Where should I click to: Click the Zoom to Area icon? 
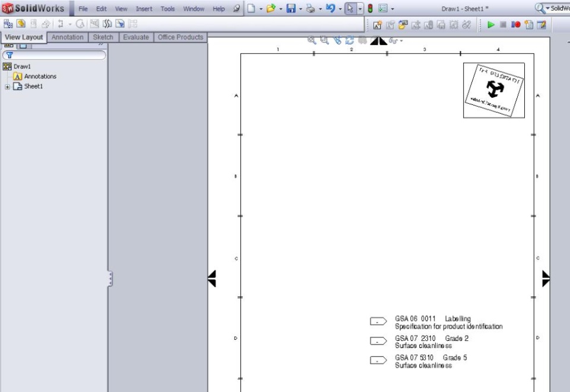point(324,40)
